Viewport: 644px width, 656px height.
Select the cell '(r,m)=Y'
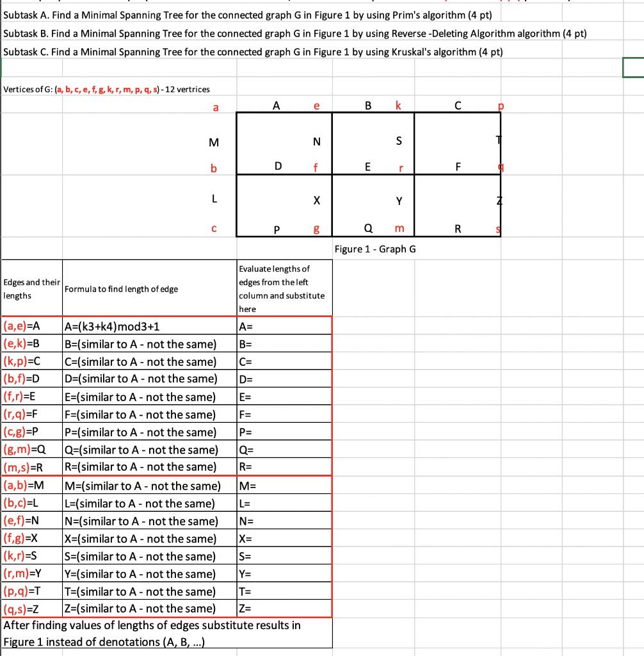pyautogui.click(x=32, y=573)
